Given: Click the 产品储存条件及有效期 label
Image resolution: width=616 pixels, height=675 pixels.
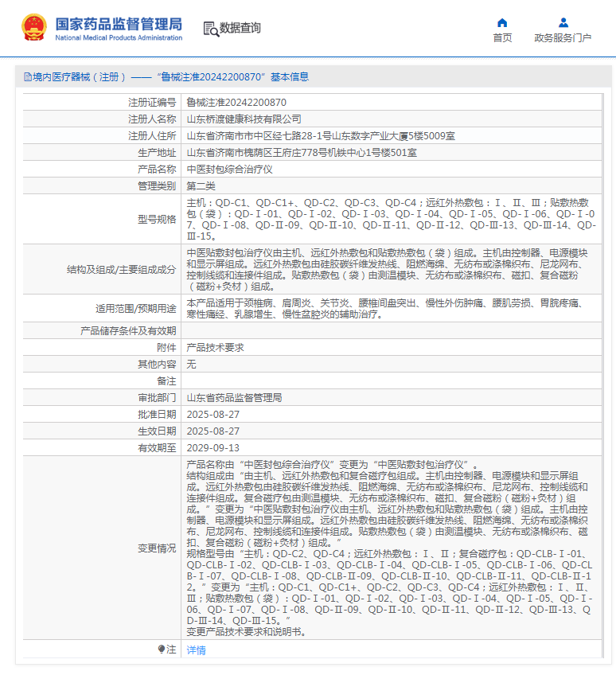Looking at the screenshot, I should click(x=128, y=331).
